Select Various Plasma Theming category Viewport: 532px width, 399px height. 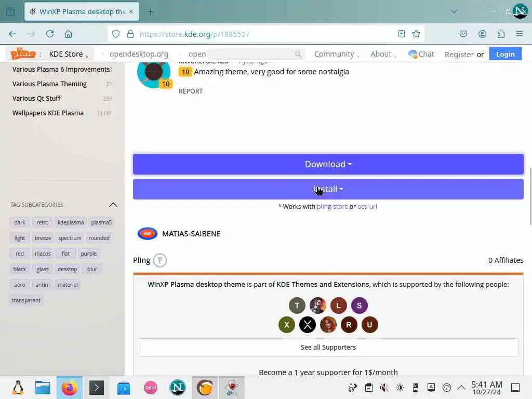[49, 84]
